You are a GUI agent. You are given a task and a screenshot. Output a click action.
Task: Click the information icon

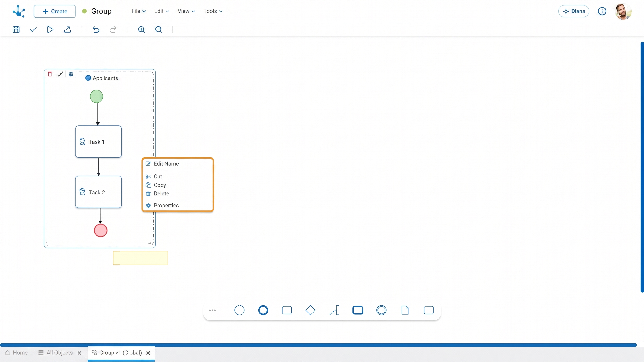click(x=602, y=11)
